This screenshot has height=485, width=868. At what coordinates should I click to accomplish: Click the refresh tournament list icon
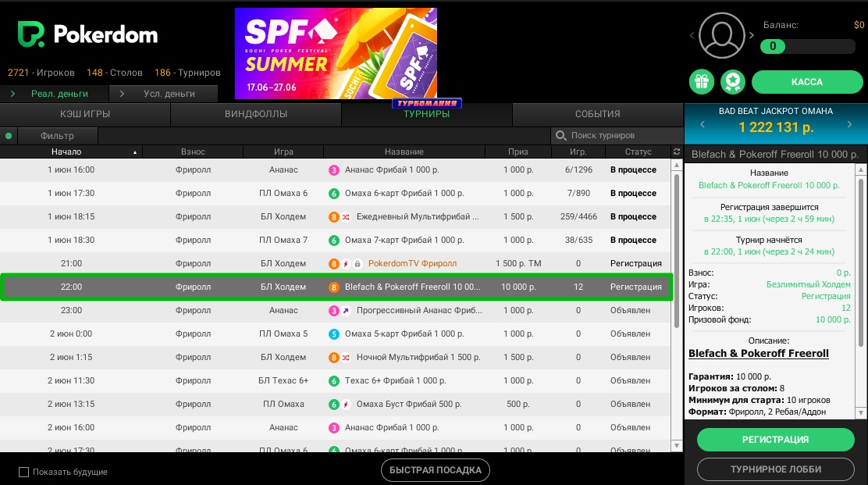point(677,152)
